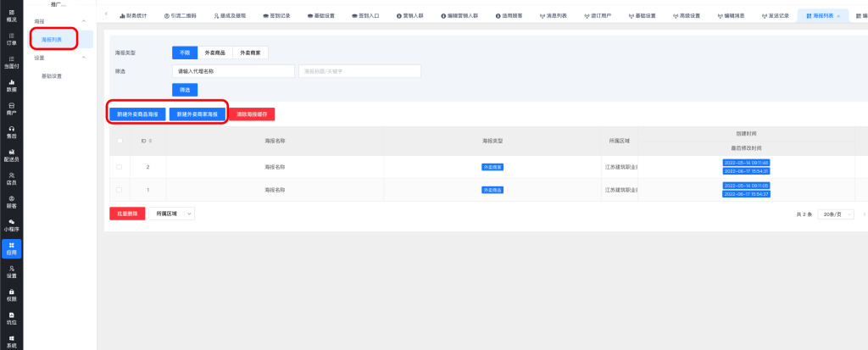Check the checkbox for row ID 2
The height and width of the screenshot is (350, 868).
point(120,167)
